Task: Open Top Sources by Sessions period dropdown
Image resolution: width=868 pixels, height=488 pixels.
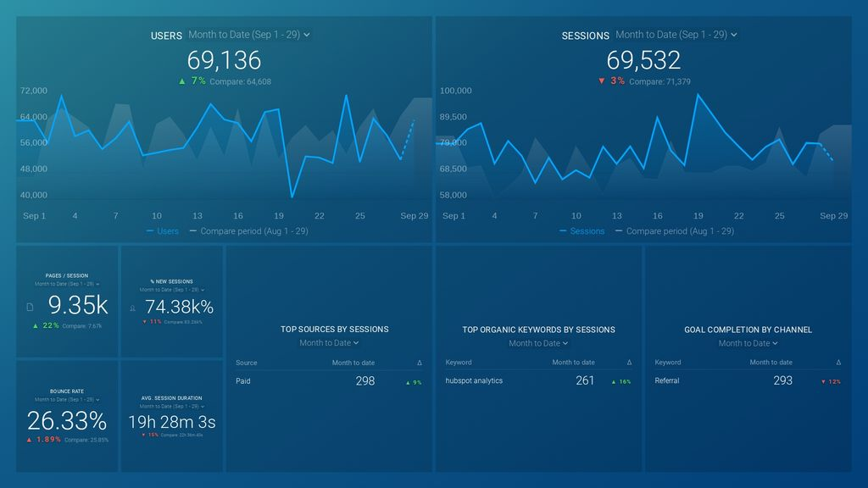Action: [x=329, y=343]
